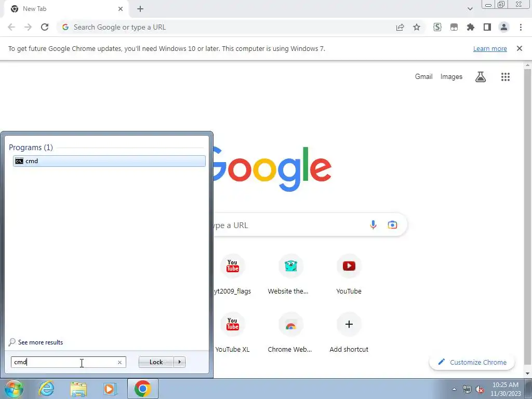The height and width of the screenshot is (399, 532).
Task: Open the Chrome profile avatar
Action: point(504,27)
